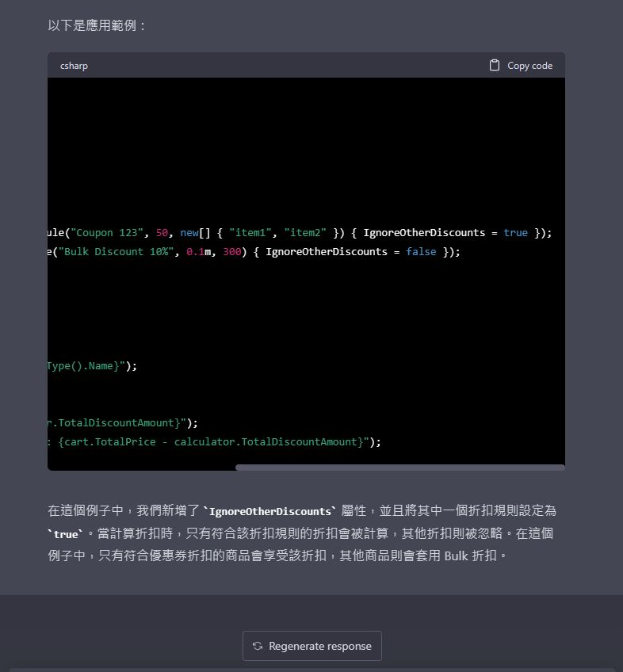
Task: Click the circular arrows regenerate icon
Action: tap(258, 646)
